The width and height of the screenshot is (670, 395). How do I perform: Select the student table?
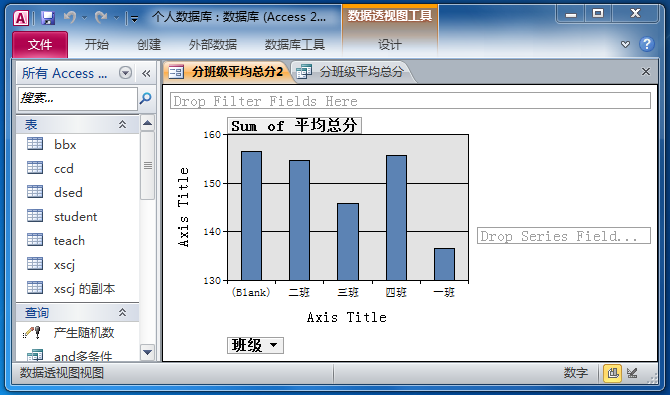(77, 217)
